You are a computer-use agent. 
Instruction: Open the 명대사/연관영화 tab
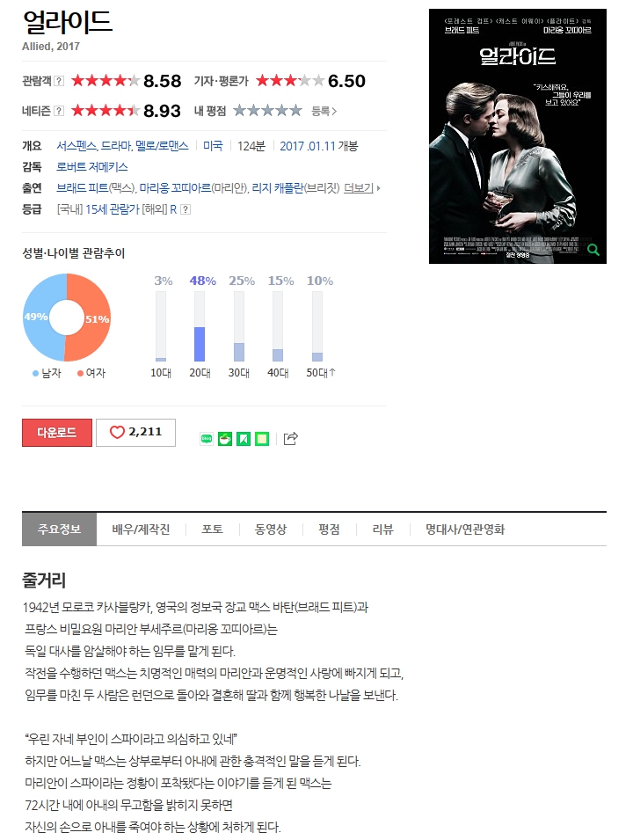tap(465, 530)
